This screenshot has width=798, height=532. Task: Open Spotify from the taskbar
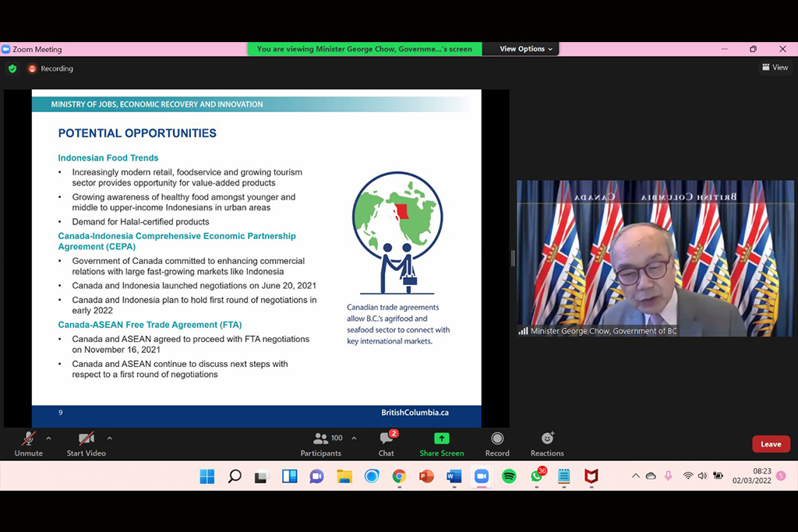coord(509,476)
